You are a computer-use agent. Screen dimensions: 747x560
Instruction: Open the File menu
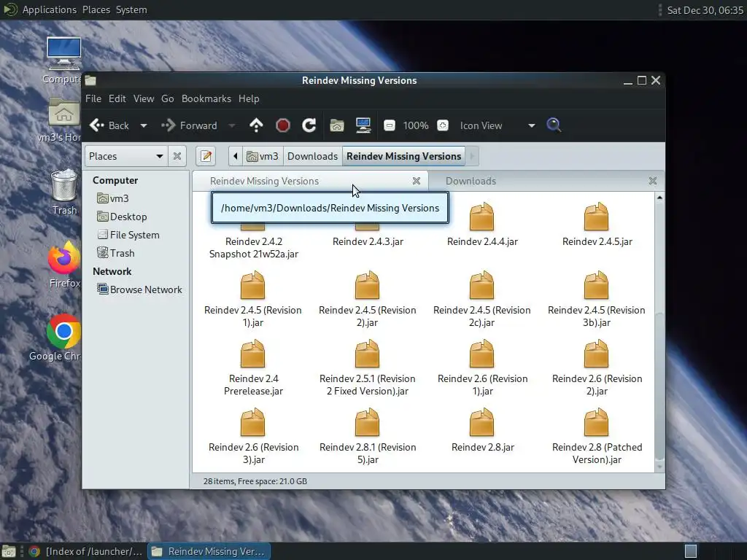point(93,98)
